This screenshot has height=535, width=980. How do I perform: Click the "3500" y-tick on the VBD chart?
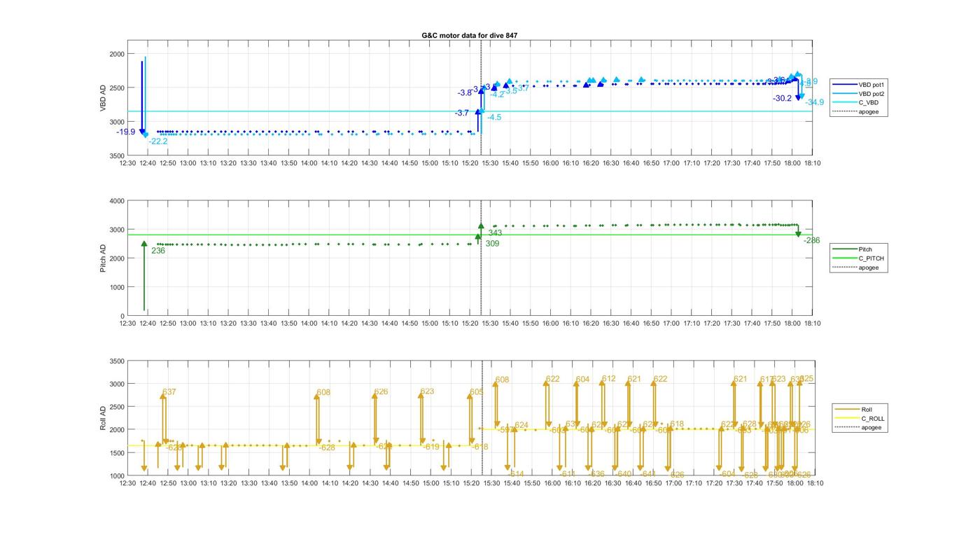pyautogui.click(x=117, y=155)
